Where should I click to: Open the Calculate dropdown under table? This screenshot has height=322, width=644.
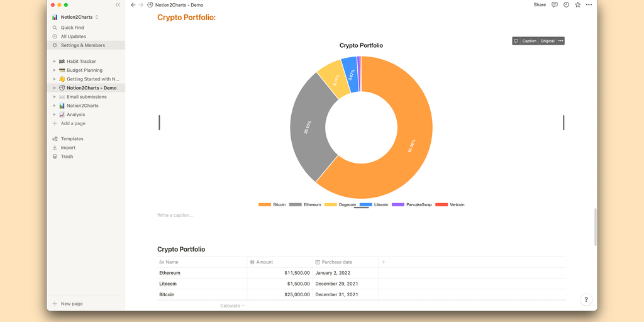tap(233, 306)
